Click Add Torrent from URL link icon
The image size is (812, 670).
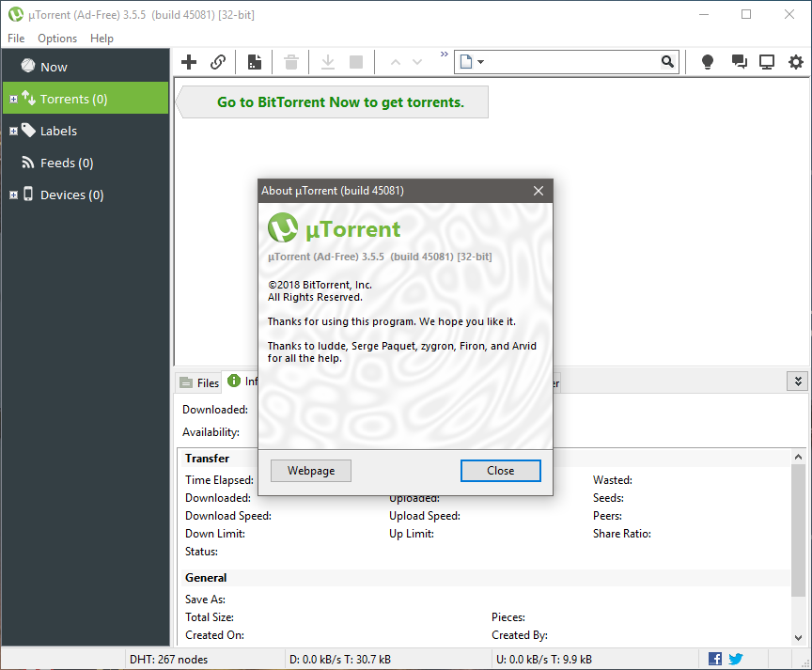(x=218, y=62)
